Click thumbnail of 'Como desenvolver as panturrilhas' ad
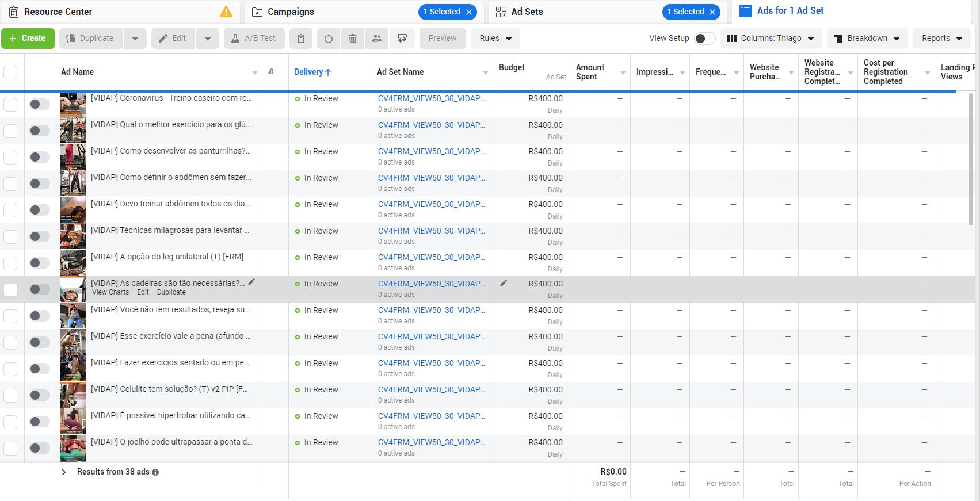The height and width of the screenshot is (501, 980). point(73,156)
